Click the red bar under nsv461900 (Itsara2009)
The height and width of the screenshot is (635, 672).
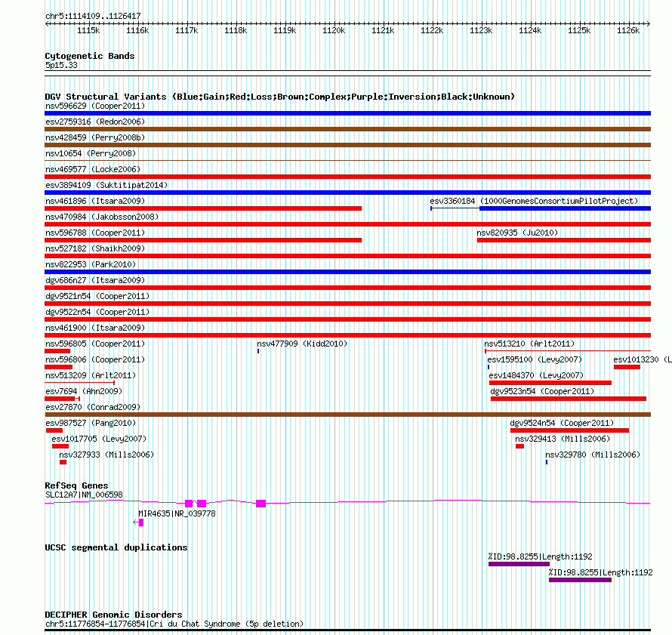point(347,335)
